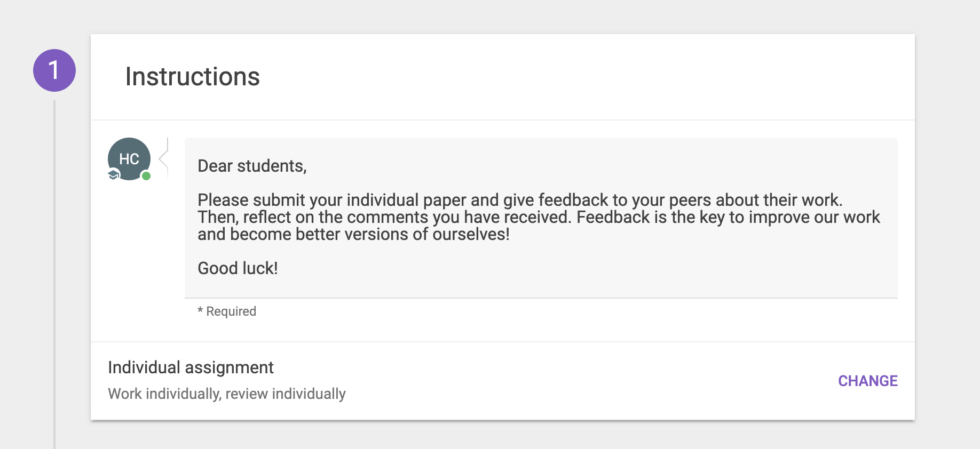The width and height of the screenshot is (980, 449).
Task: Click the 'Good luck!' line in message
Action: (x=238, y=268)
